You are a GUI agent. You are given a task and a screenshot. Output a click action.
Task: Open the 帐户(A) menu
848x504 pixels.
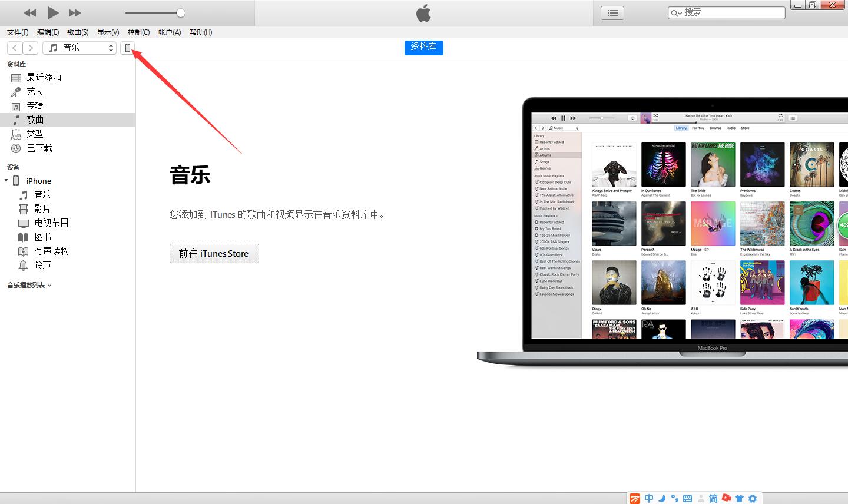coord(170,32)
